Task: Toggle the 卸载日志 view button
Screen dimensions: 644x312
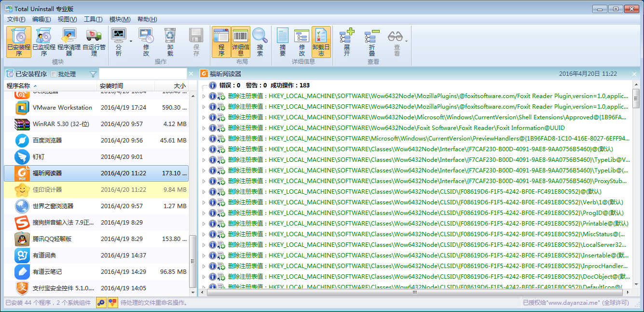Action: click(x=321, y=42)
